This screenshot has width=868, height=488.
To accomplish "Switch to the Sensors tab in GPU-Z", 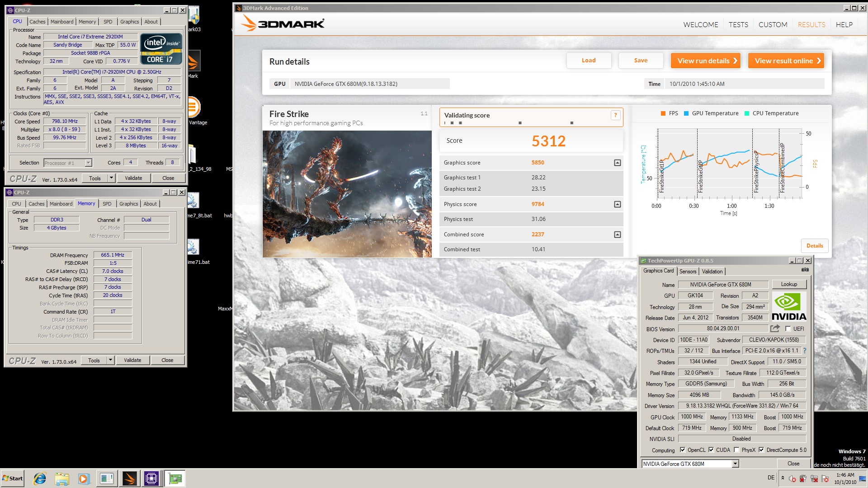I will coord(688,272).
